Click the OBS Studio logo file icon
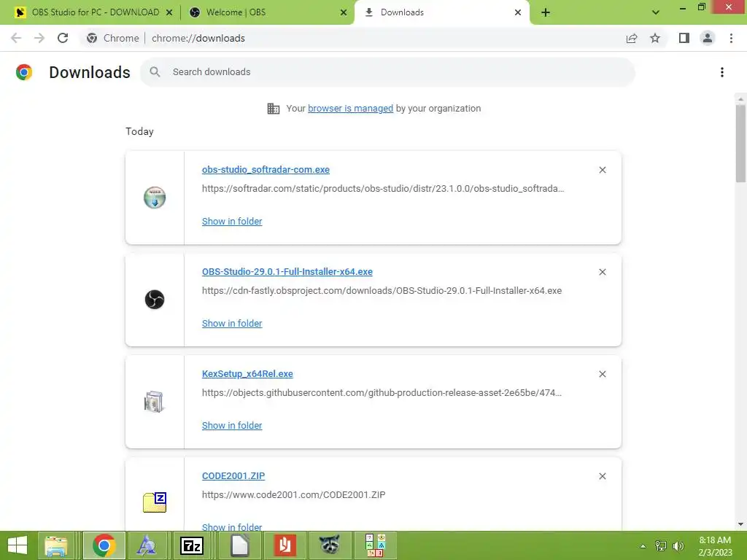Viewport: 747px width, 560px height. point(155,300)
